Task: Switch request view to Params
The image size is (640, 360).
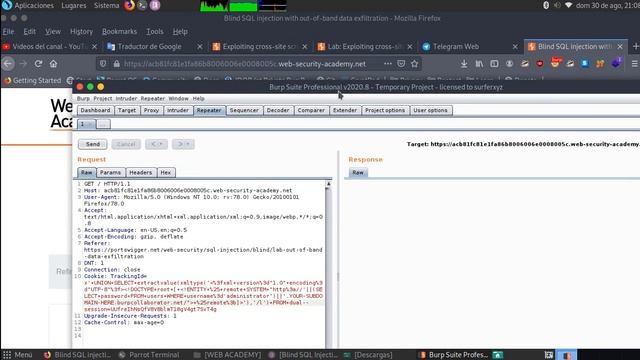Action: click(111, 173)
